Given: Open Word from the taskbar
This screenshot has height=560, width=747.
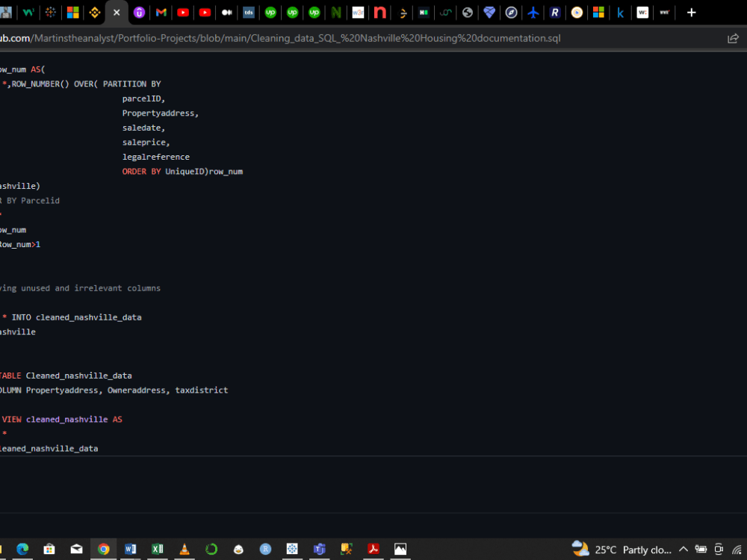Looking at the screenshot, I should coord(131,549).
